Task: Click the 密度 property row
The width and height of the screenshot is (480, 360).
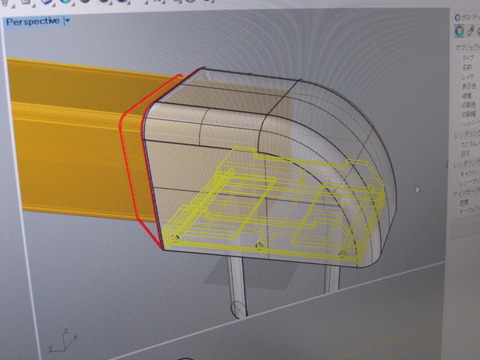Action: (x=464, y=202)
